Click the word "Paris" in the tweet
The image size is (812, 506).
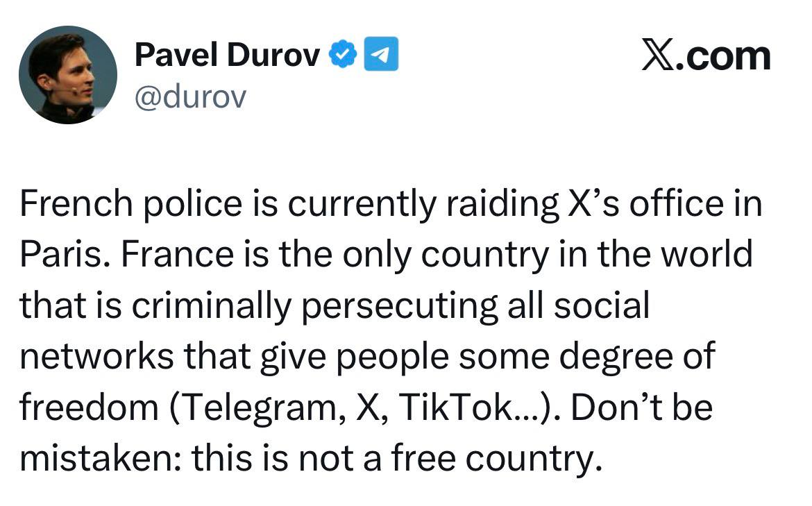[x=60, y=255]
